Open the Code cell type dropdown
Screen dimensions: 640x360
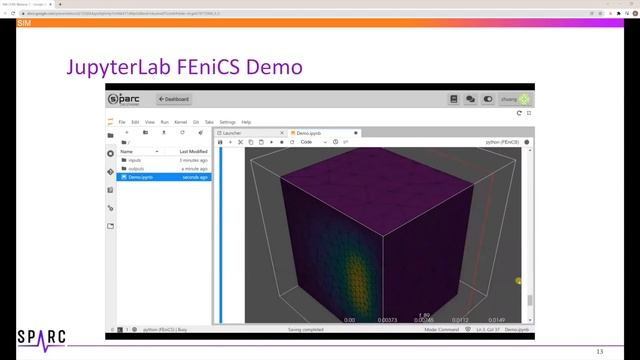point(313,142)
